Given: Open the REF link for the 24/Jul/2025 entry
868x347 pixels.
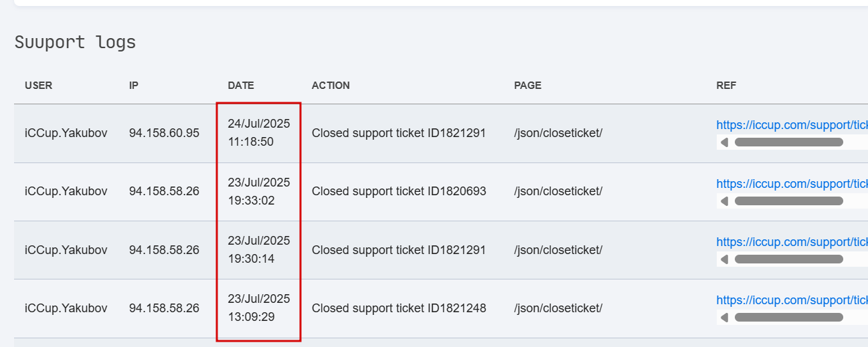Looking at the screenshot, I should pos(792,125).
